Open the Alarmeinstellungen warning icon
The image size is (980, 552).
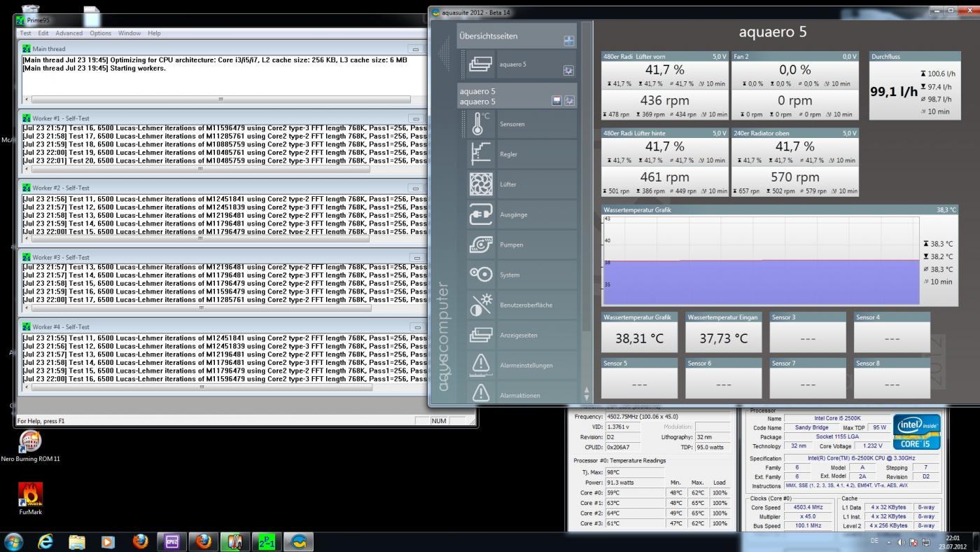[x=480, y=365]
